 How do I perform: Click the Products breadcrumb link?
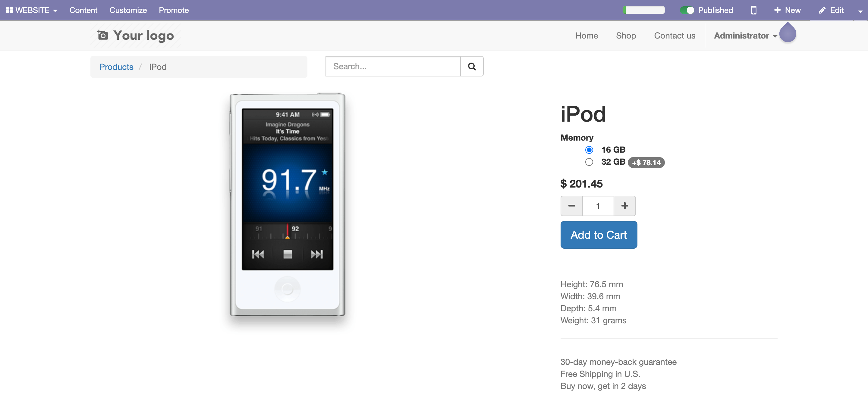pos(116,67)
